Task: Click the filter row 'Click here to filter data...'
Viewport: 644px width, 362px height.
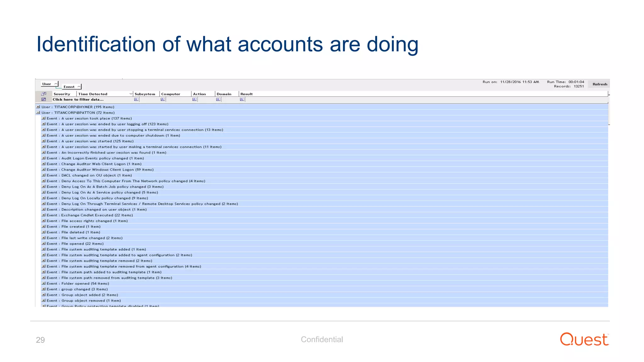Action: coord(78,100)
